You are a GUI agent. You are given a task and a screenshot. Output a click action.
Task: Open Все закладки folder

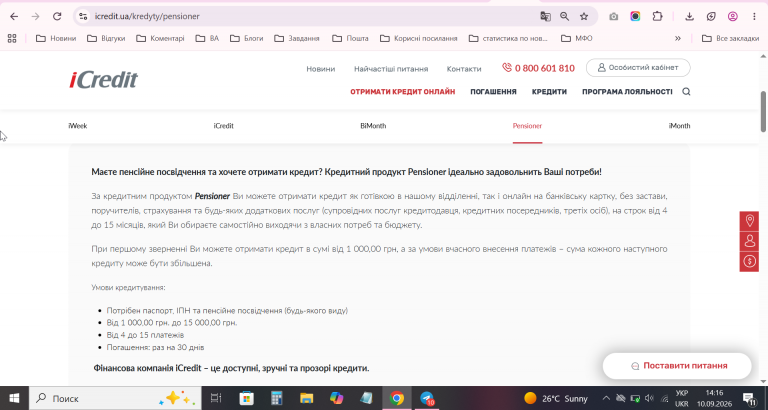730,38
